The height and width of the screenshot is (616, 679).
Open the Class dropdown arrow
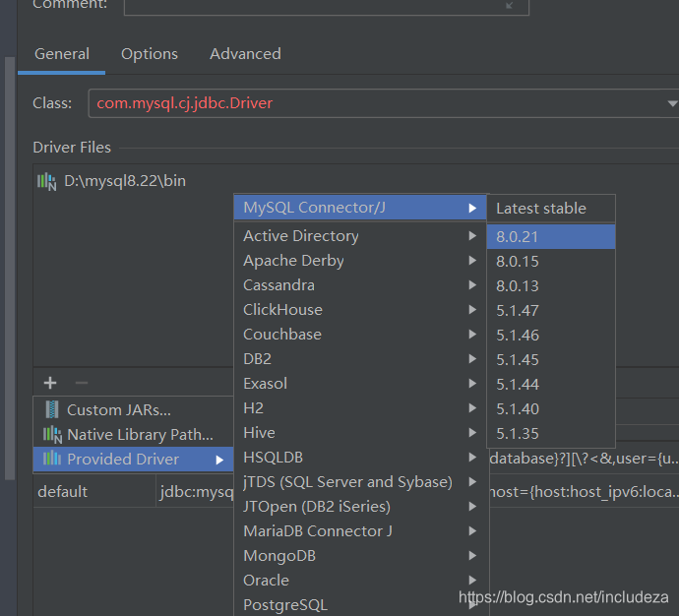click(x=672, y=103)
